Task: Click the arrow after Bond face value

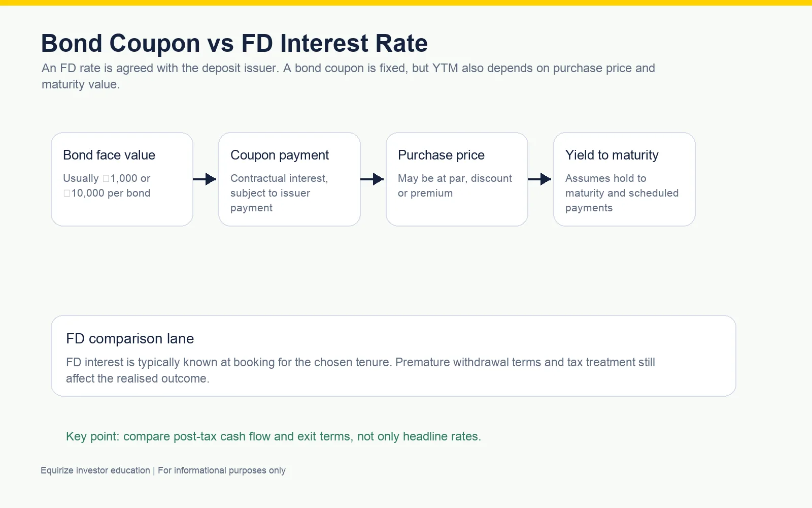Action: click(205, 179)
